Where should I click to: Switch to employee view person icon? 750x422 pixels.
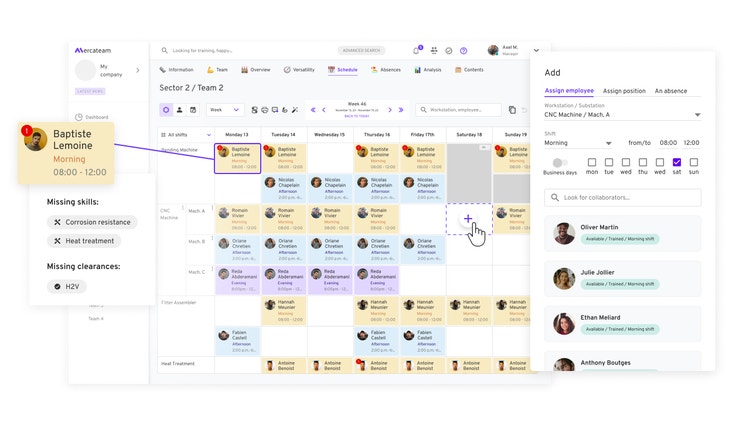[179, 110]
